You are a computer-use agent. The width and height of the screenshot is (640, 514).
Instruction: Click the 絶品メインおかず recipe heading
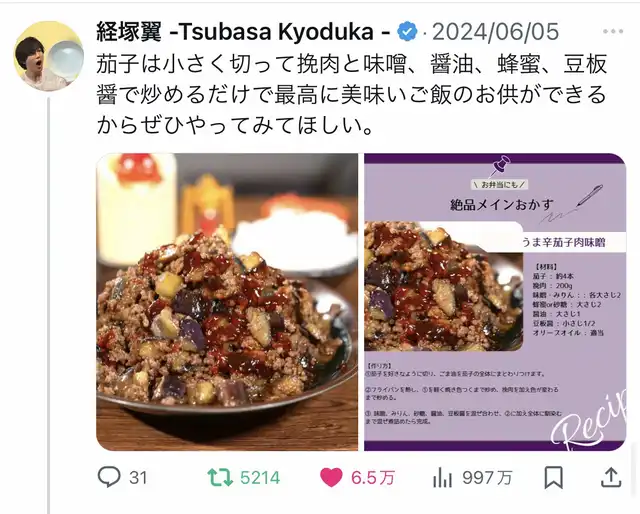[501, 204]
